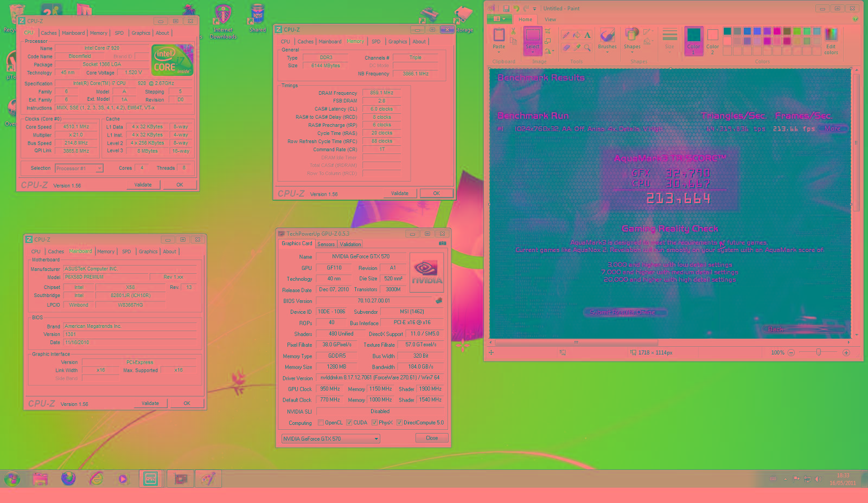Select the Fill with color bucket tool

coord(577,35)
